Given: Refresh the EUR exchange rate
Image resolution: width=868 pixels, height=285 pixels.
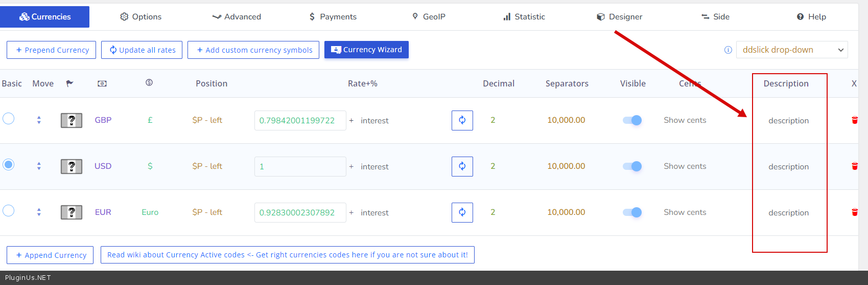Looking at the screenshot, I should 462,212.
